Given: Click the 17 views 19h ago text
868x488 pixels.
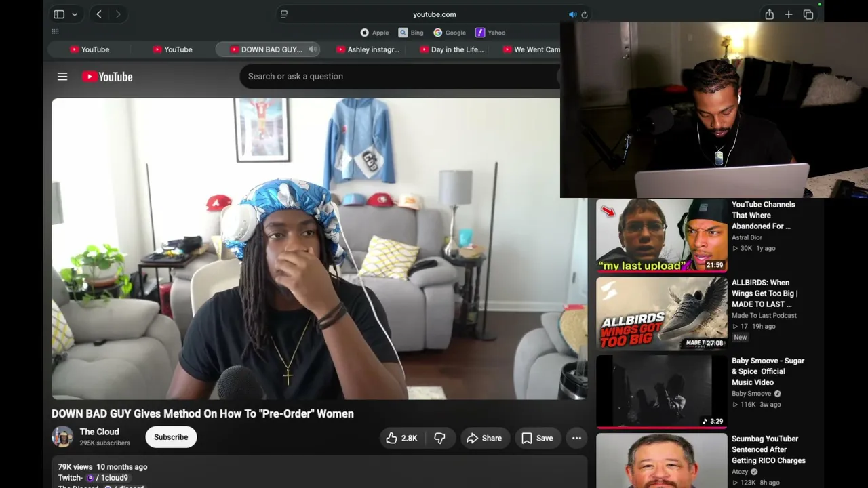Looking at the screenshot, I should coord(755,326).
